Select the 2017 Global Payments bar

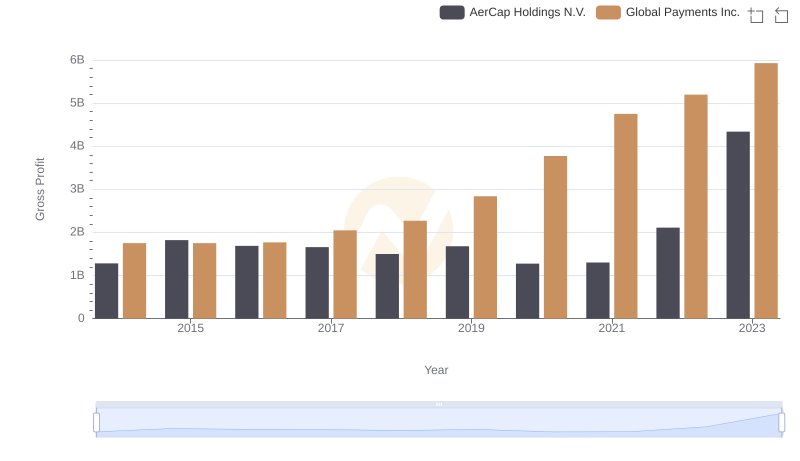pyautogui.click(x=345, y=274)
